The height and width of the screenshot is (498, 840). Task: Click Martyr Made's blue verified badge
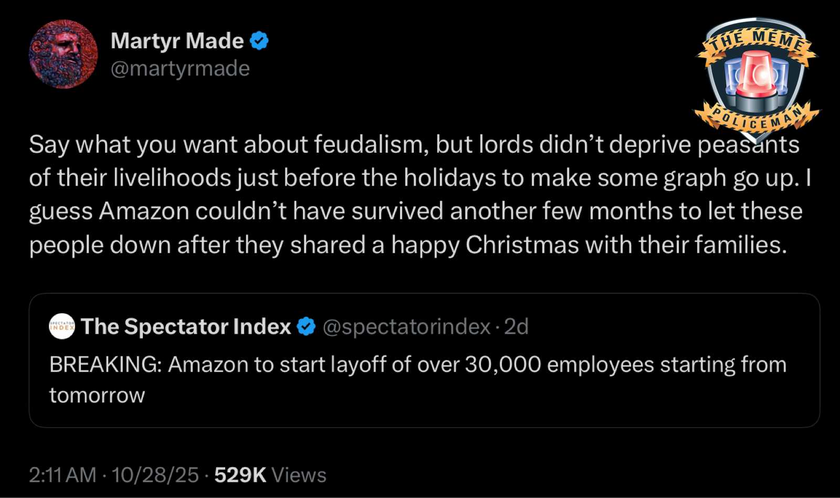coord(258,41)
